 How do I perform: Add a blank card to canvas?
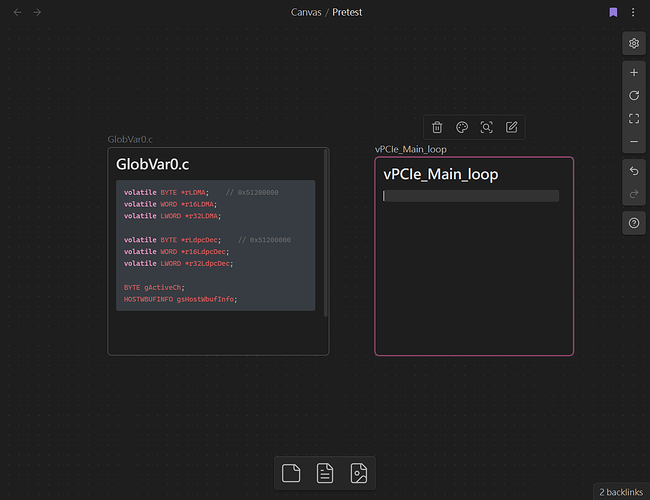291,474
